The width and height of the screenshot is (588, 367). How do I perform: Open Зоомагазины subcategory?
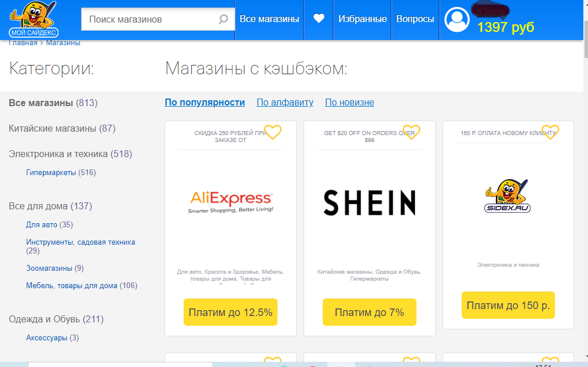(x=55, y=268)
